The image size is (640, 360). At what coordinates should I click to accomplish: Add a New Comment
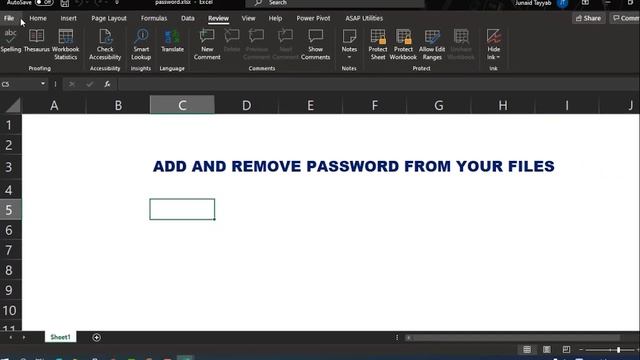click(x=207, y=45)
